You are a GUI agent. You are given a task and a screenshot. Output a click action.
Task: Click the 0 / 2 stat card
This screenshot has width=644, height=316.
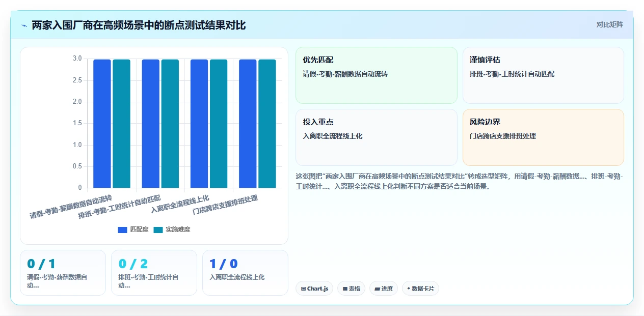pyautogui.click(x=154, y=273)
